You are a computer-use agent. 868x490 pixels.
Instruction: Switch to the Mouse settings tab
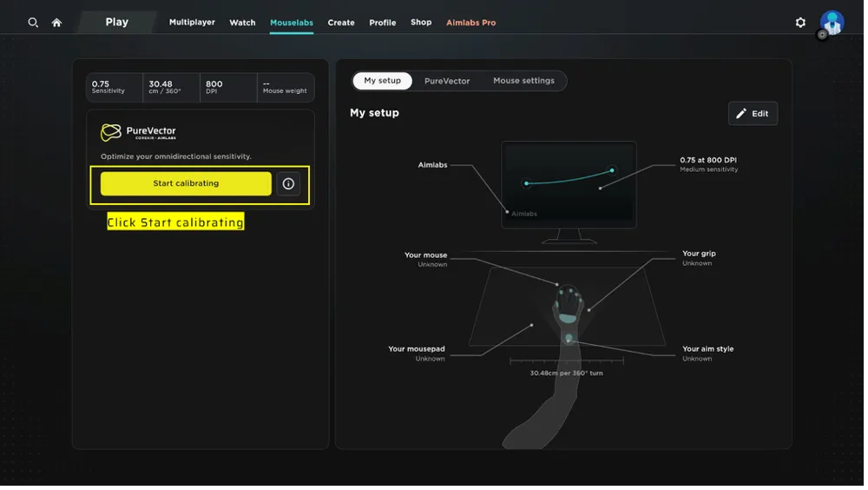pos(523,81)
